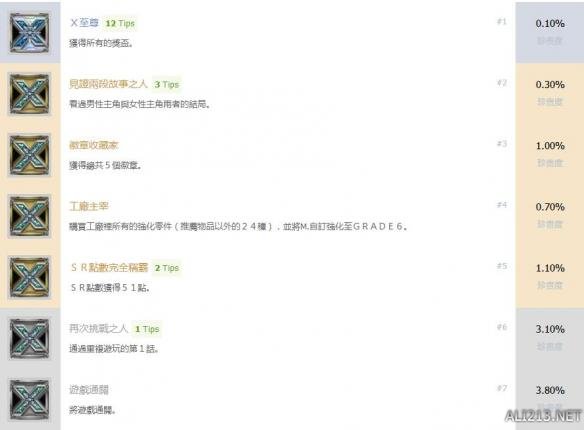The height and width of the screenshot is (430, 584).
Task: Click the 0.10% rarity cell
Action: [x=550, y=32]
